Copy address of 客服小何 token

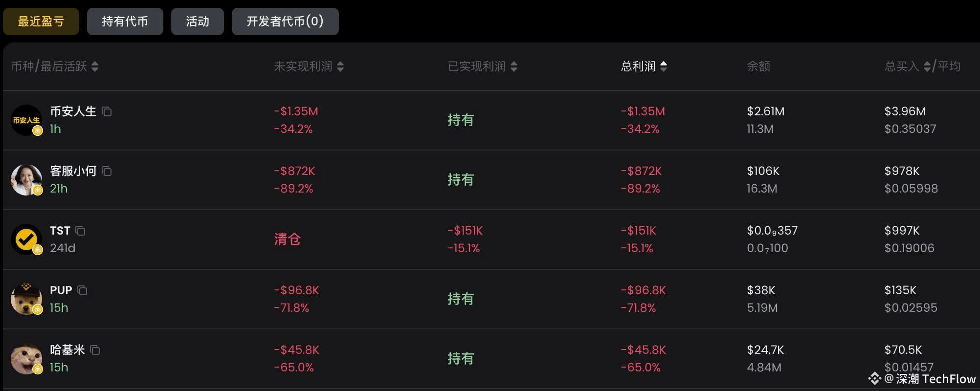(x=107, y=172)
